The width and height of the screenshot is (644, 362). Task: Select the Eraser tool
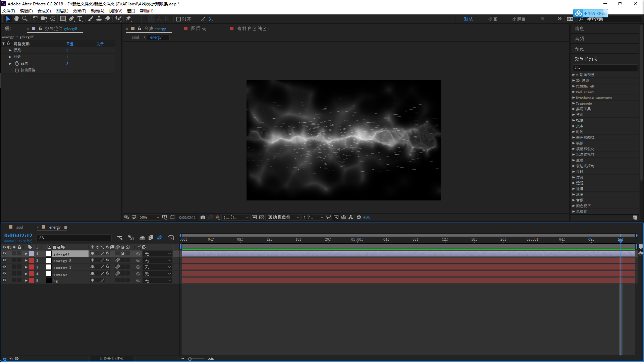point(107,19)
